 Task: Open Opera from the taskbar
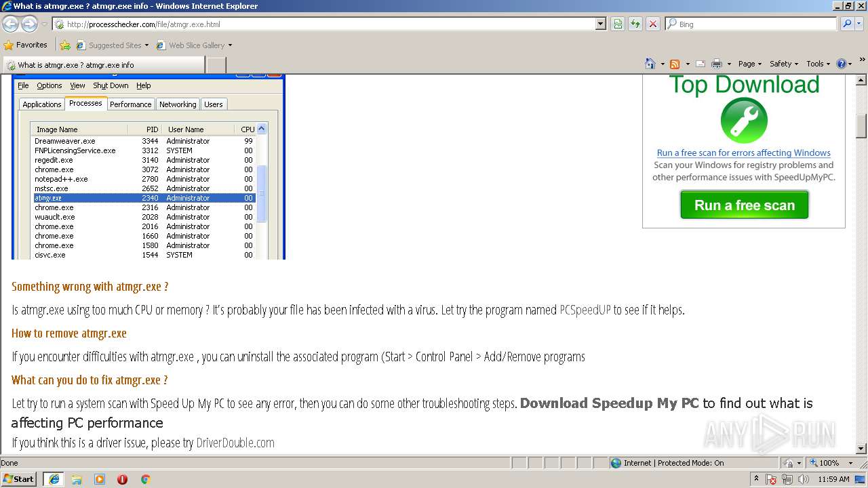pos(122,479)
